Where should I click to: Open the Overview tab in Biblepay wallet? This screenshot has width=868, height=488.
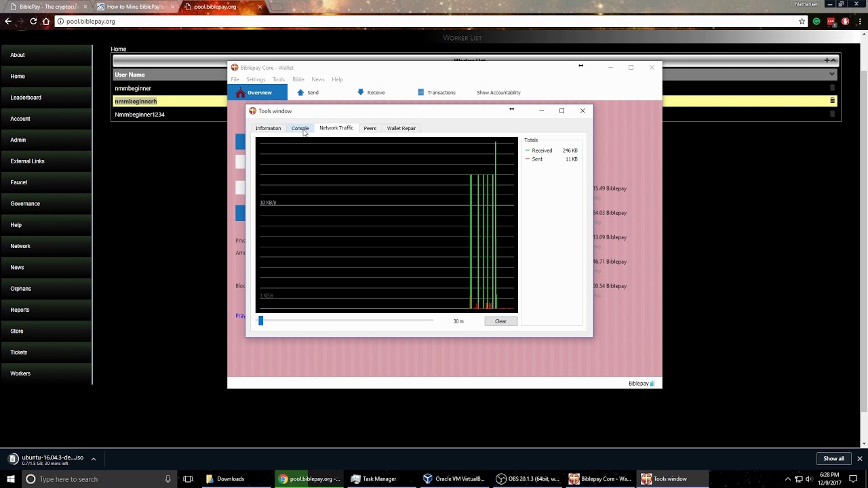click(258, 92)
